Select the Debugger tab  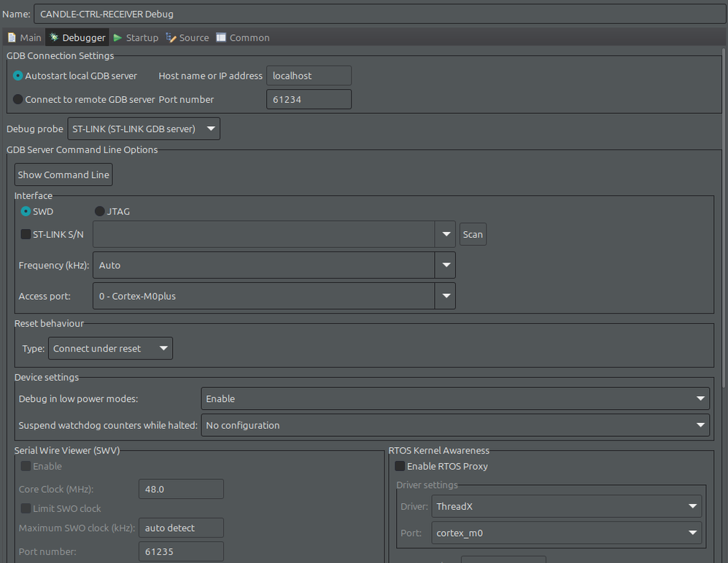(77, 38)
